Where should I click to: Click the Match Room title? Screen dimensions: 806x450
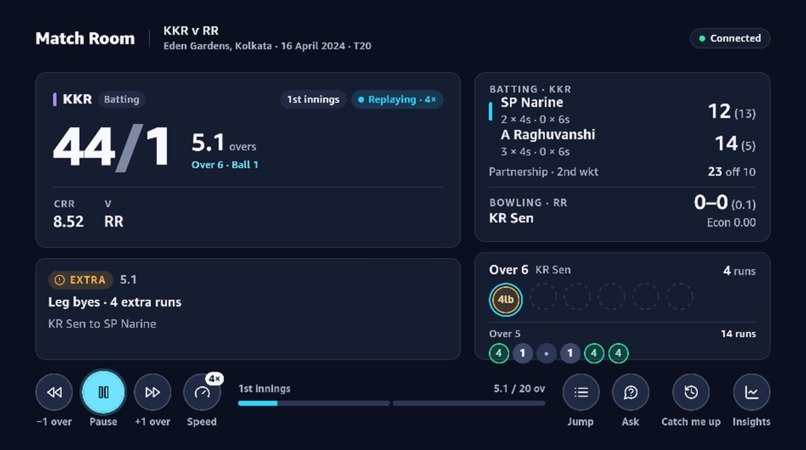pyautogui.click(x=85, y=39)
